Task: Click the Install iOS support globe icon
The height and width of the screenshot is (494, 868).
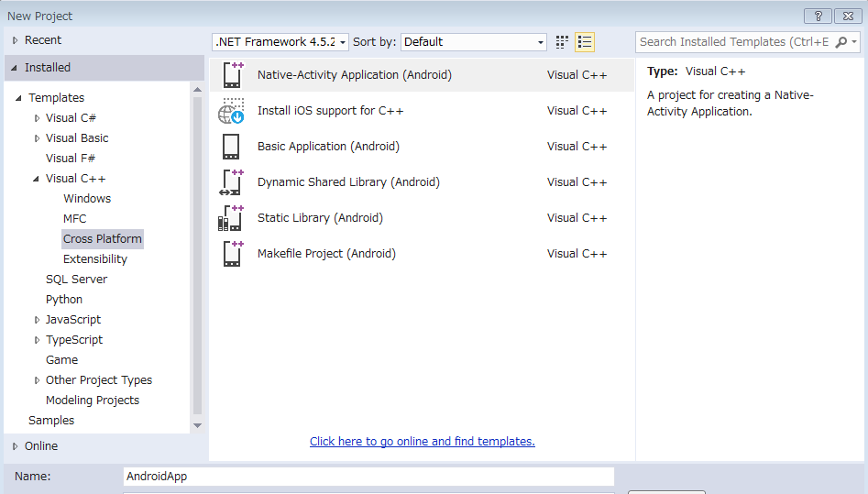Action: point(231,111)
